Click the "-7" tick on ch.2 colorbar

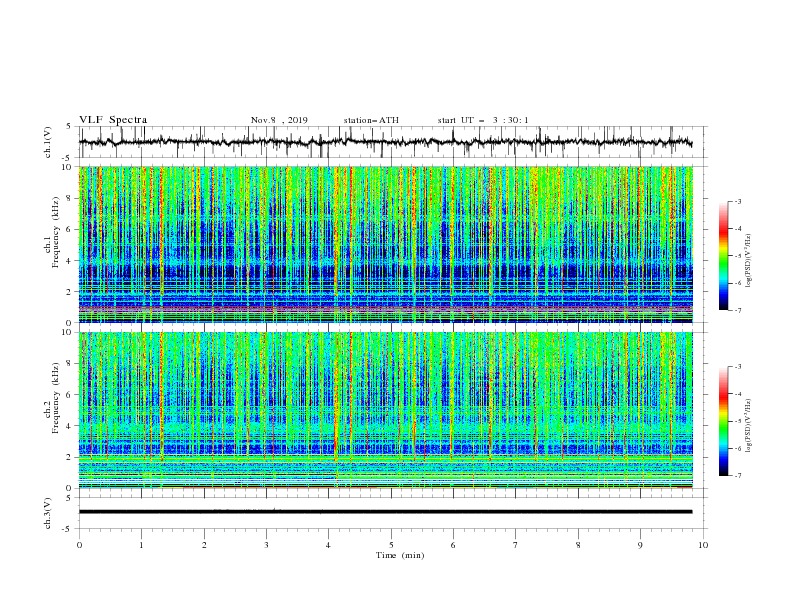(x=737, y=476)
